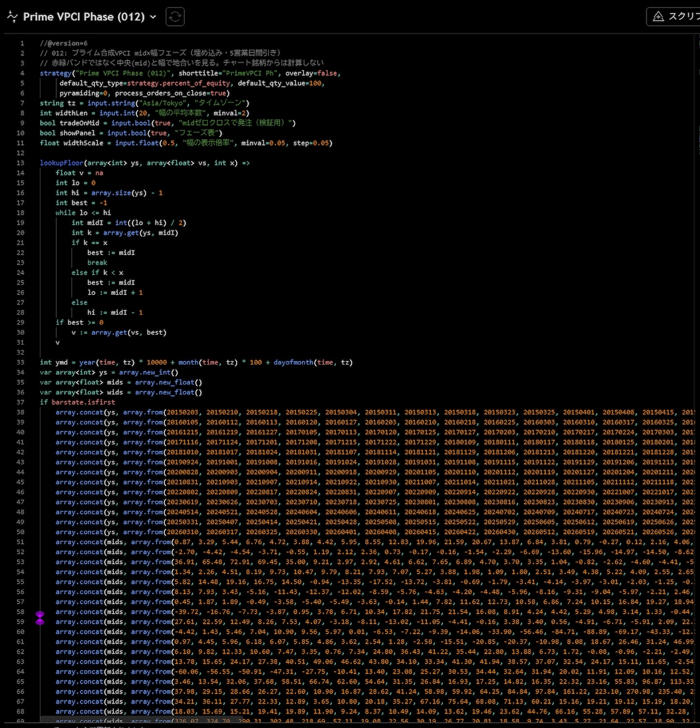Image resolution: width=700 pixels, height=728 pixels.
Task: Click line number 67 in the gutter
Action: click(x=21, y=702)
